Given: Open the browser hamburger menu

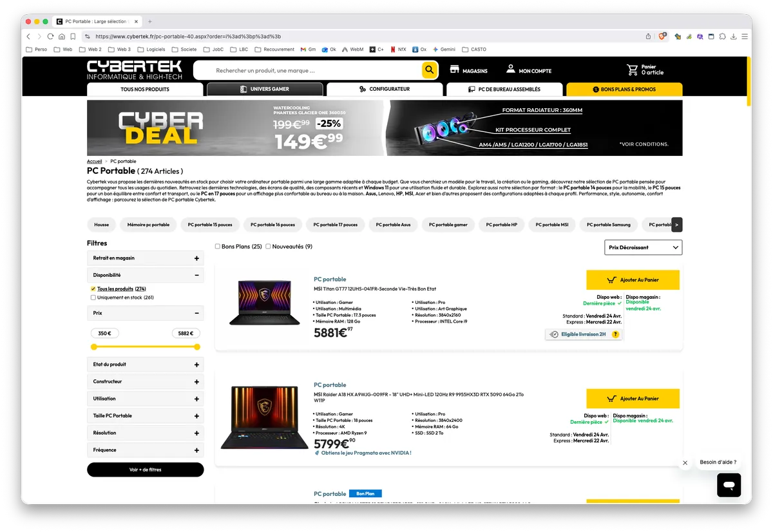Looking at the screenshot, I should coord(744,37).
